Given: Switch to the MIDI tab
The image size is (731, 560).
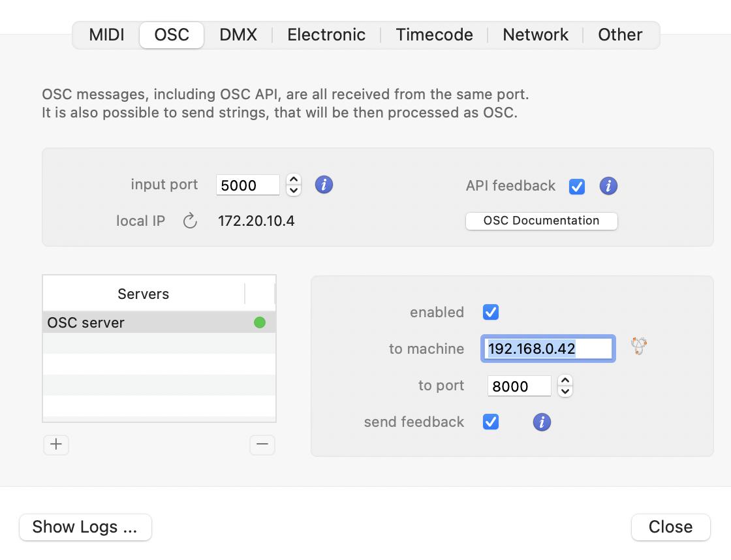Looking at the screenshot, I should coord(106,35).
